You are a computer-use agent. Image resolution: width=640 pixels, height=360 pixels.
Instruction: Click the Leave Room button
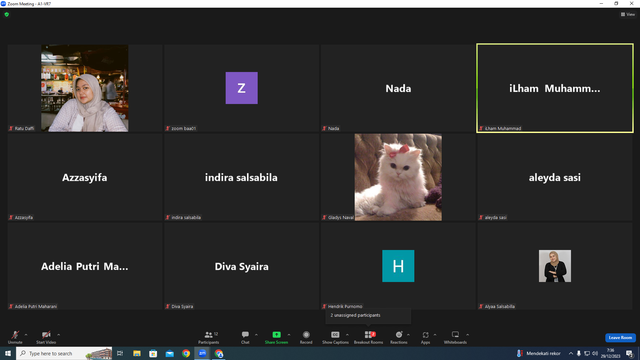(x=620, y=338)
